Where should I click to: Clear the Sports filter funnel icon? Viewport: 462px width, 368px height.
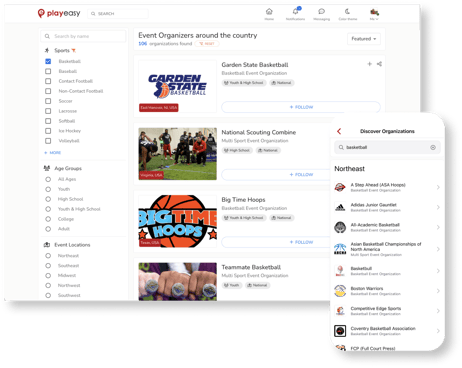[74, 51]
